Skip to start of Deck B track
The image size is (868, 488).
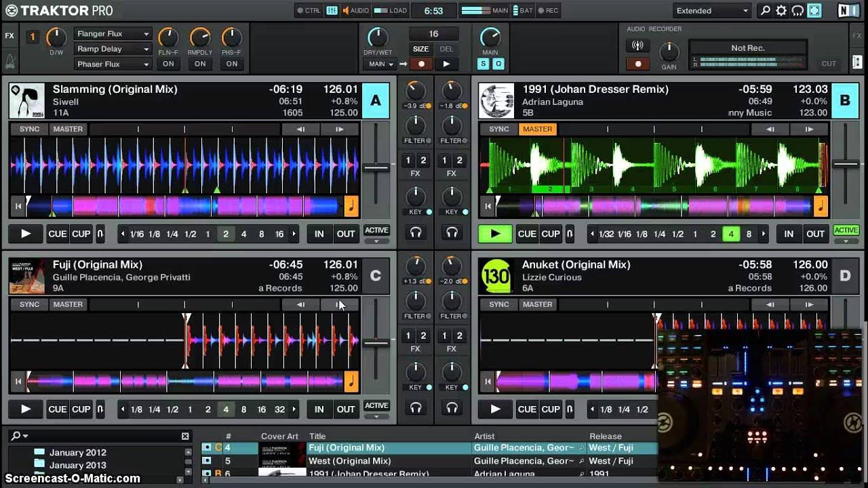[487, 206]
